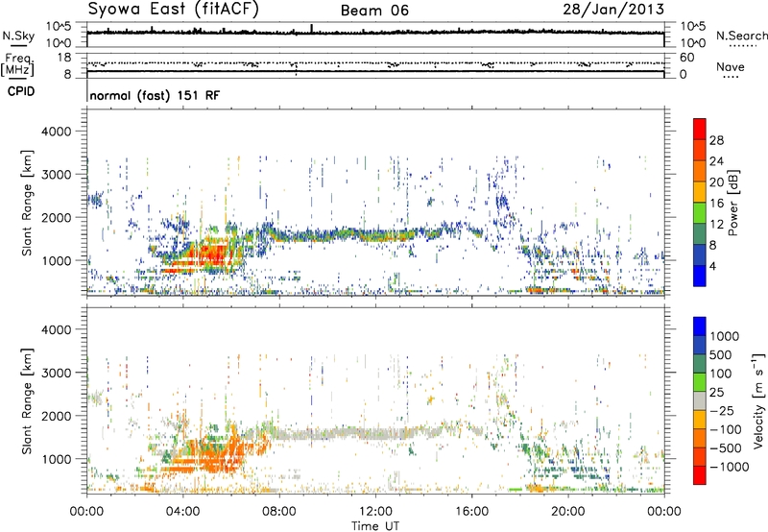Image resolution: width=768 pixels, height=532 pixels.
Task: Click the '20:00' time tick label
Action: pos(567,512)
